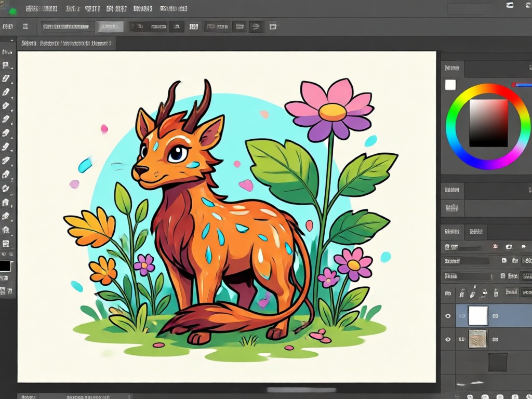Screen dimensions: 532x399
Task: Click the red icon in layers panel filter row
Action: click(x=495, y=246)
